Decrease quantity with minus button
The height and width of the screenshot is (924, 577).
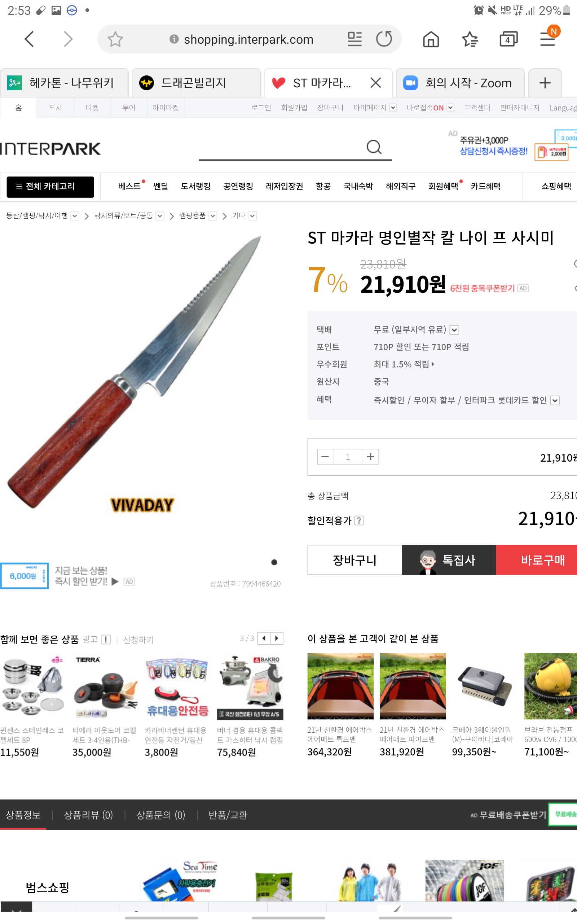(x=325, y=457)
